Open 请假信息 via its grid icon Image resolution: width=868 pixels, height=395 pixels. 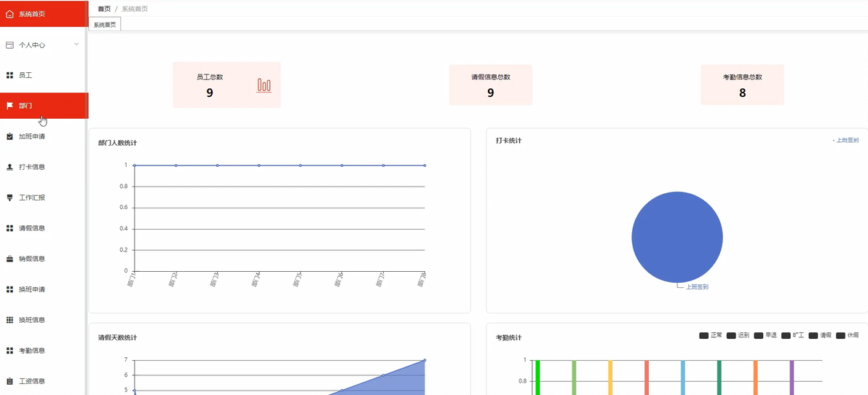coord(9,228)
